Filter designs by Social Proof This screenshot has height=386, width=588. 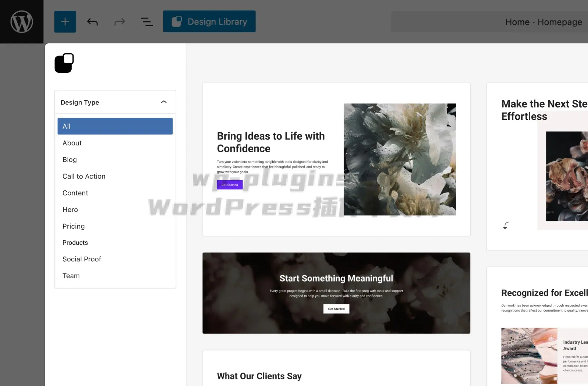(115, 259)
